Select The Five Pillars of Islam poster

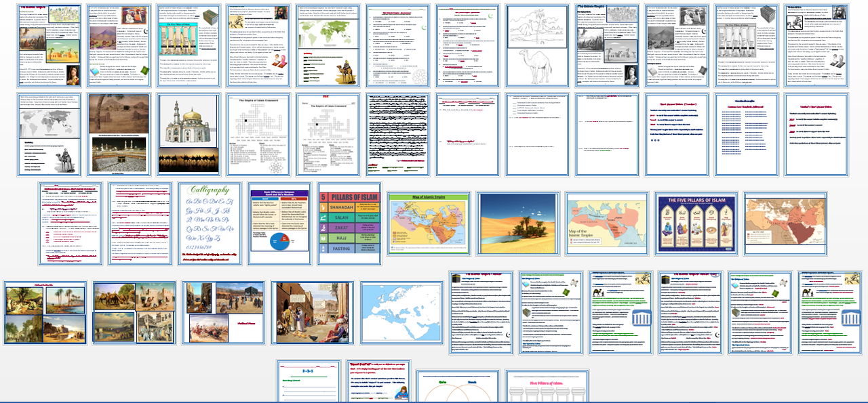pos(696,222)
